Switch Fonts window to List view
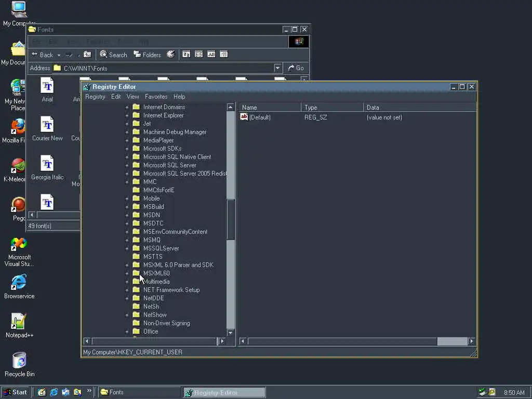 tap(199, 54)
